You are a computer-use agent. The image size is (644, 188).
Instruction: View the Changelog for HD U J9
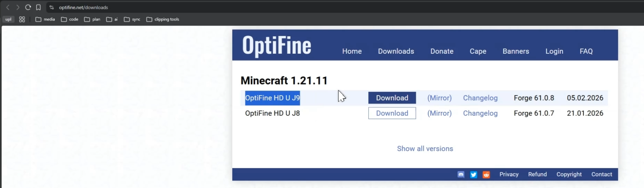(480, 98)
